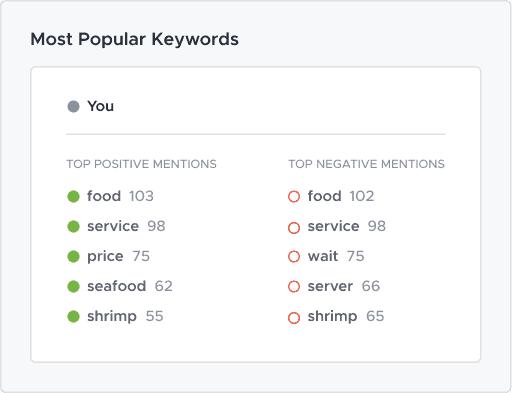Open the price keyword with 75 mentions

(105, 256)
